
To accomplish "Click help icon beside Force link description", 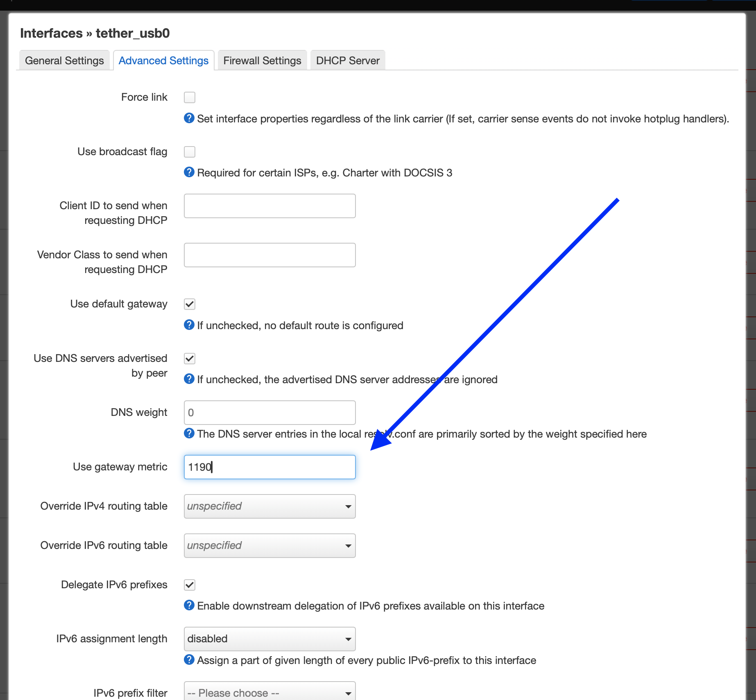I will (x=189, y=118).
